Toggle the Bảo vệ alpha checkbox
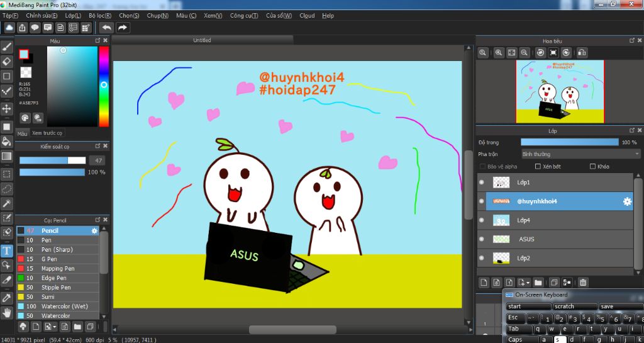644x343 pixels. point(482,166)
